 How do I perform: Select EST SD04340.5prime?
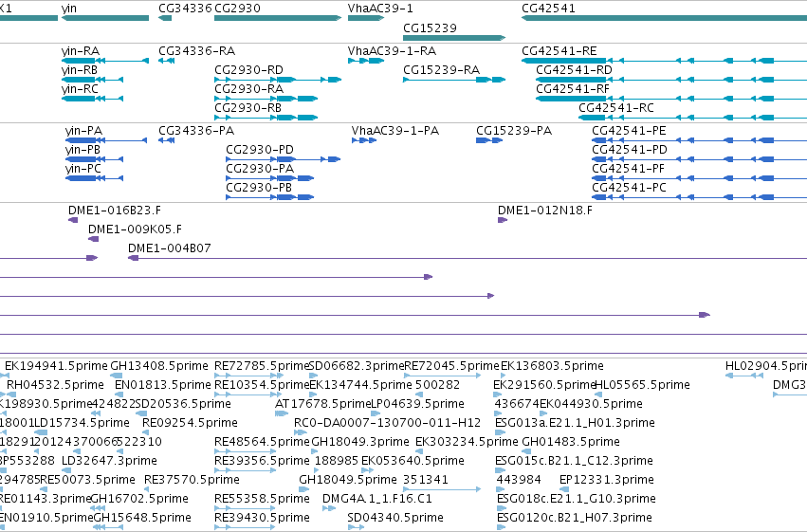point(395,519)
